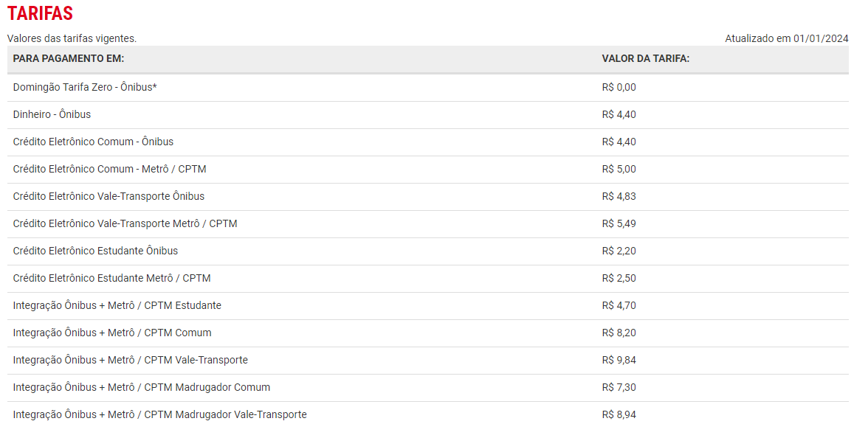The height and width of the screenshot is (438, 868).
Task: Select the Integração Madrugador Comum row
Action: 141,387
